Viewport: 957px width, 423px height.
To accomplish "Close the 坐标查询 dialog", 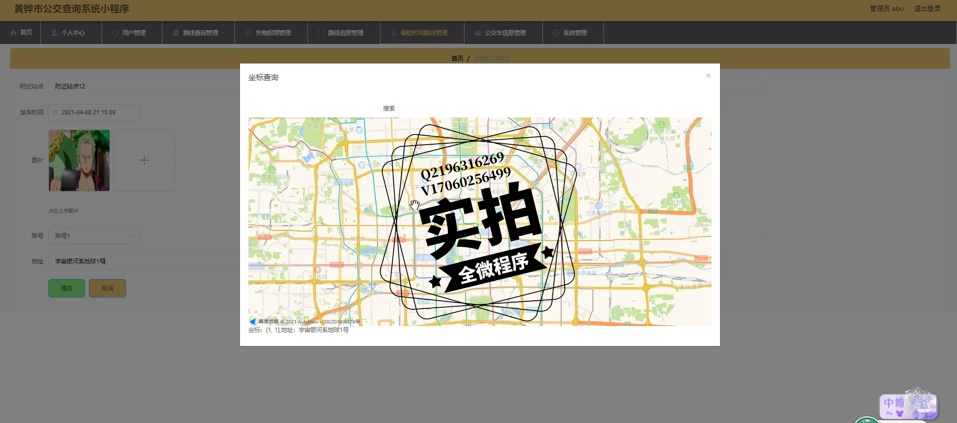I will (x=708, y=76).
